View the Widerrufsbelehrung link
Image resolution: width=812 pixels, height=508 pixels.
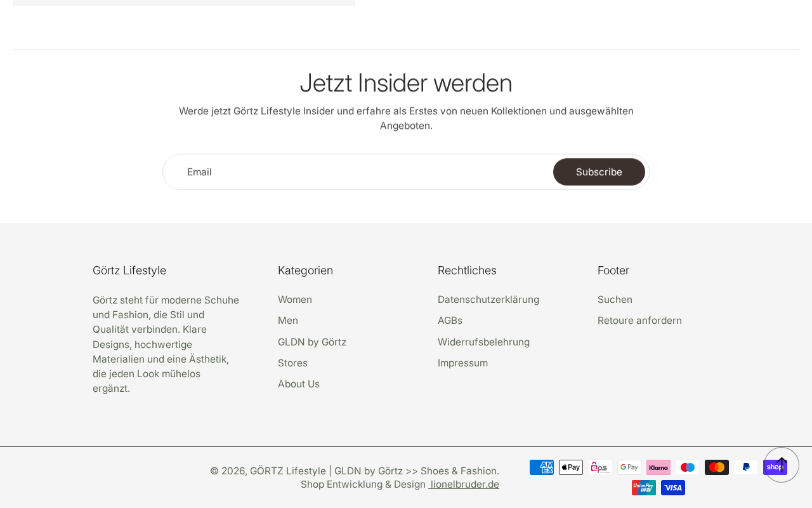[483, 342]
